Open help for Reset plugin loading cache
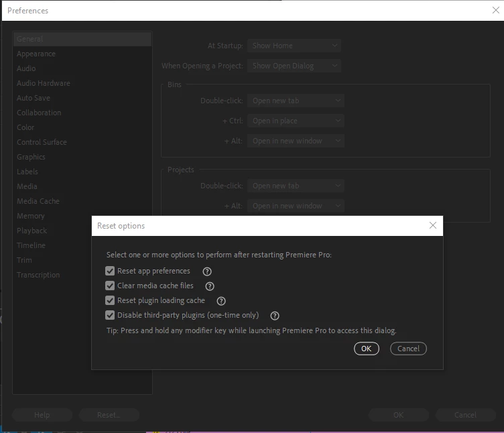The image size is (504, 433). coord(221,301)
